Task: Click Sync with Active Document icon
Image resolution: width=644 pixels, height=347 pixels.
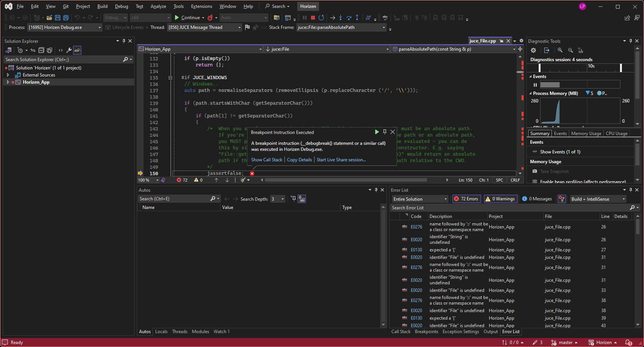Action: click(x=33, y=50)
